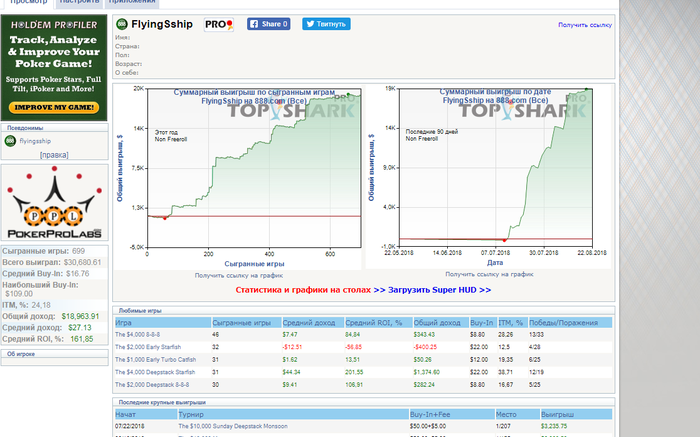The width and height of the screenshot is (700, 437).
Task: Select The $2,000 Deepstack 8-8-8 row
Action: 363,385
